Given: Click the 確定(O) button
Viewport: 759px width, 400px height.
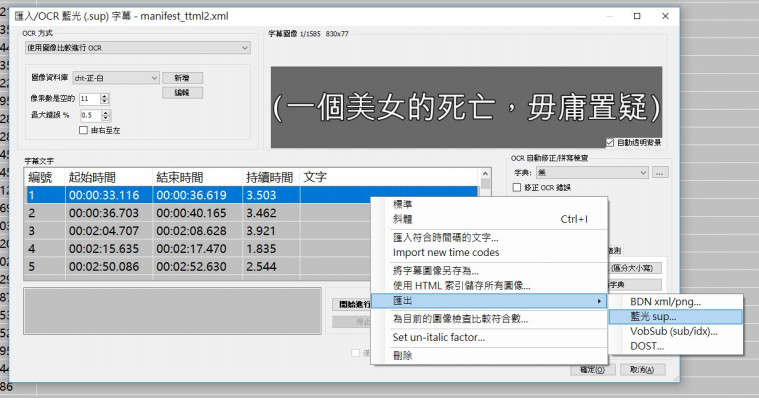Looking at the screenshot, I should (592, 369).
